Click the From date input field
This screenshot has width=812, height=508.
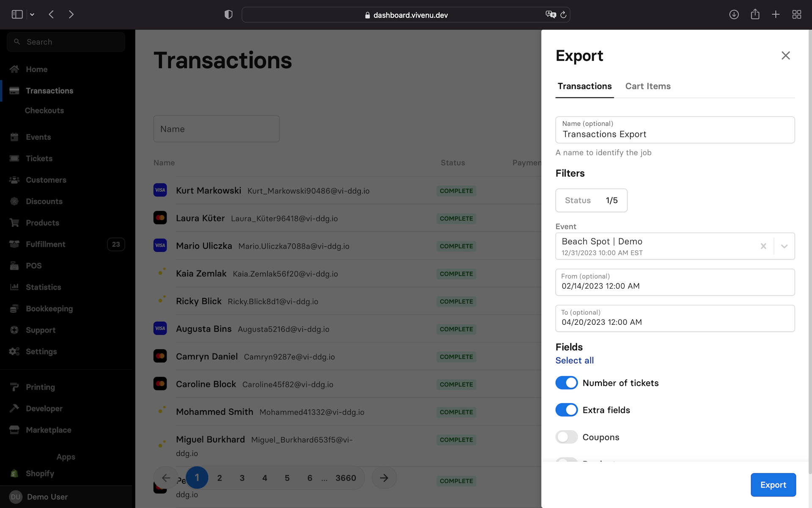[x=675, y=282]
